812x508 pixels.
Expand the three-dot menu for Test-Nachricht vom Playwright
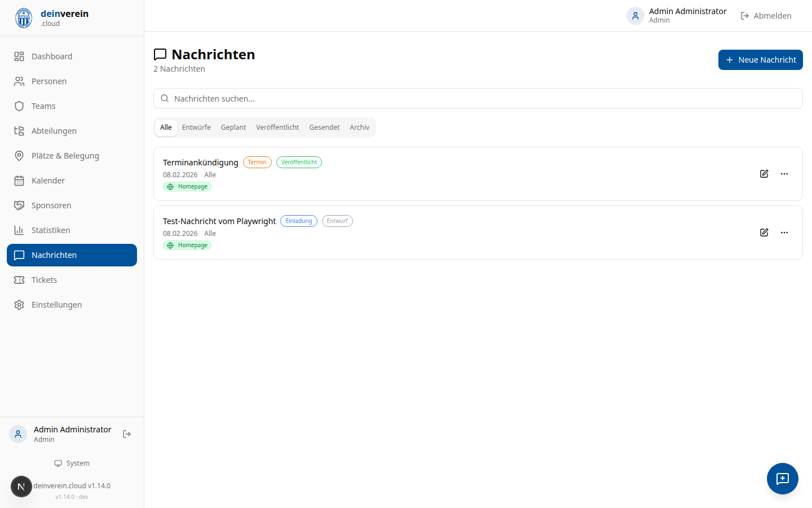(784, 233)
